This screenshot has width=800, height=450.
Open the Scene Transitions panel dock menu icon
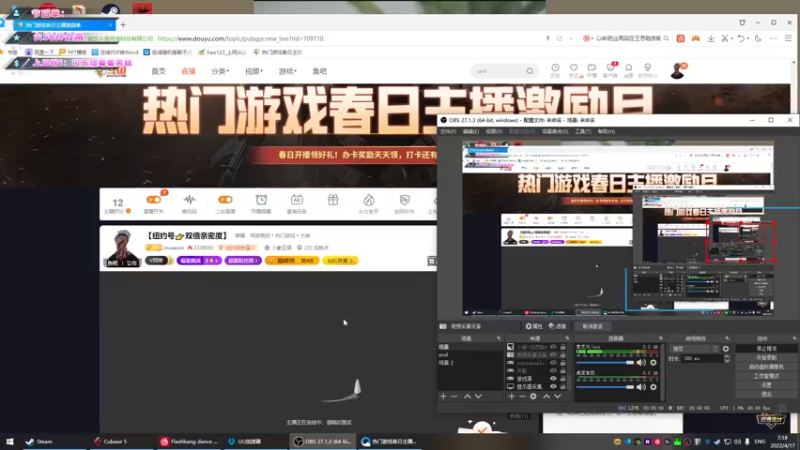point(727,338)
